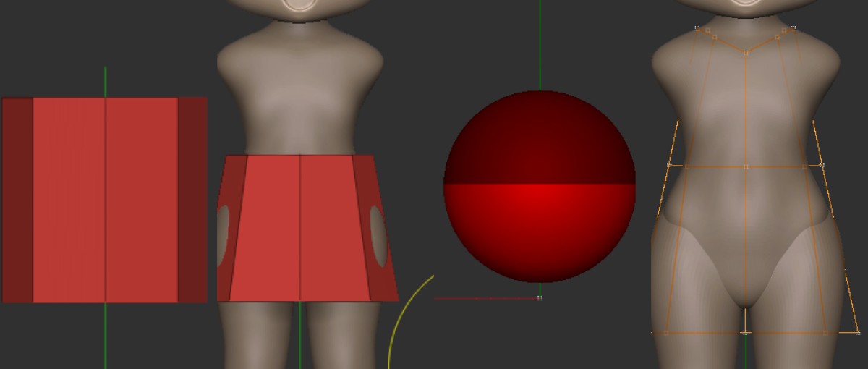Pick the cage's rightmost waist control point
The width and height of the screenshot is (868, 369).
(x=822, y=166)
